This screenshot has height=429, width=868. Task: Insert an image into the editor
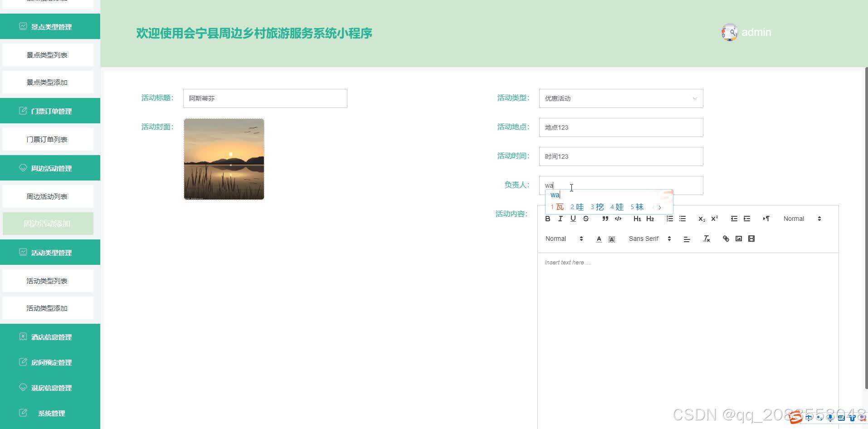click(738, 239)
